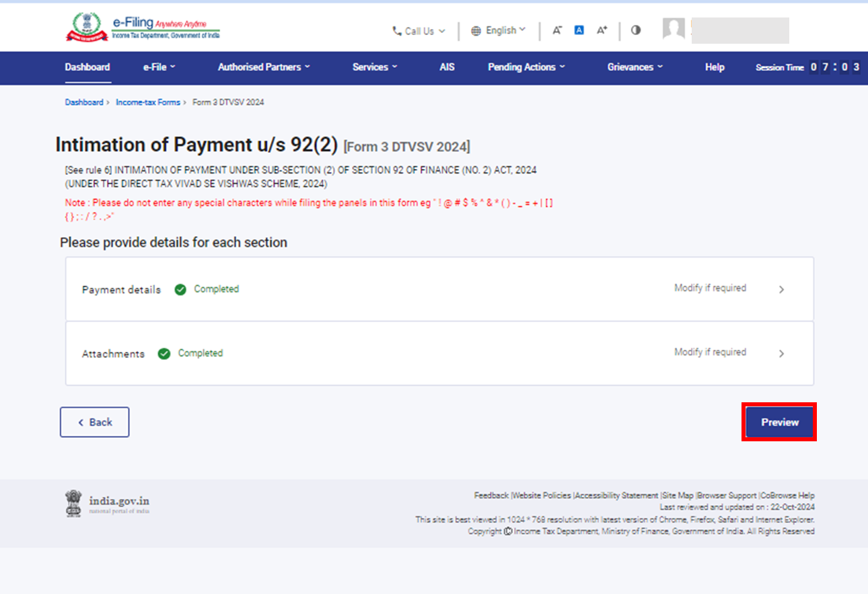Select the increase font size icon

pyautogui.click(x=601, y=30)
